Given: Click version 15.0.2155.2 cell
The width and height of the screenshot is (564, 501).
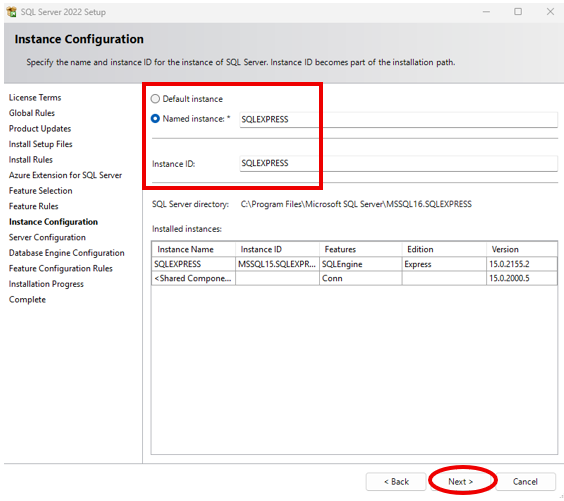Looking at the screenshot, I should pyautogui.click(x=522, y=264).
